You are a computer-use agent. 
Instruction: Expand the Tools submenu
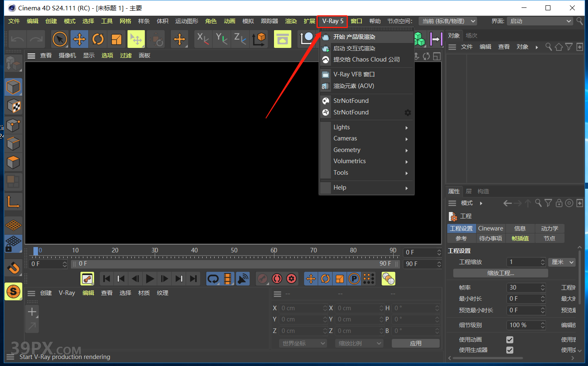point(367,173)
